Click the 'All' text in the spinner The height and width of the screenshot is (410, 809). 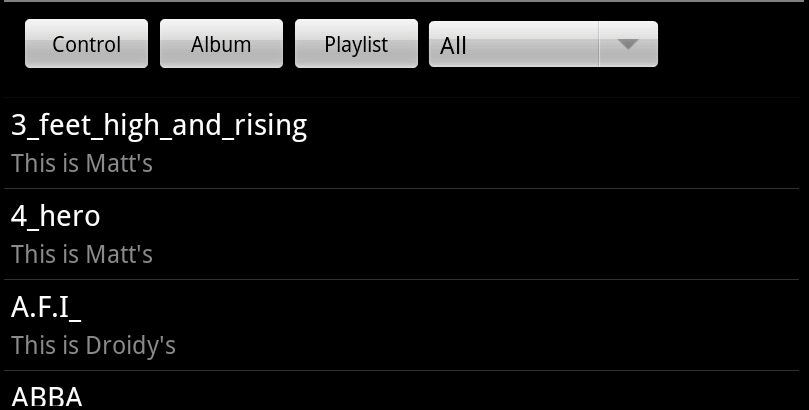click(454, 45)
